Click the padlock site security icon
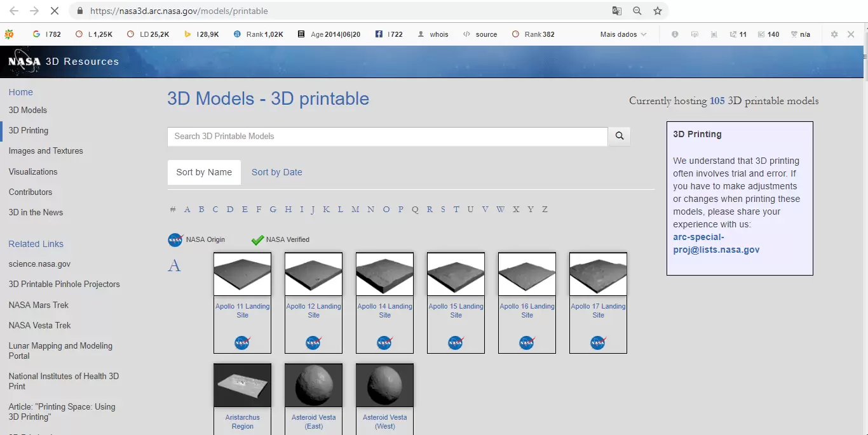 tap(79, 11)
